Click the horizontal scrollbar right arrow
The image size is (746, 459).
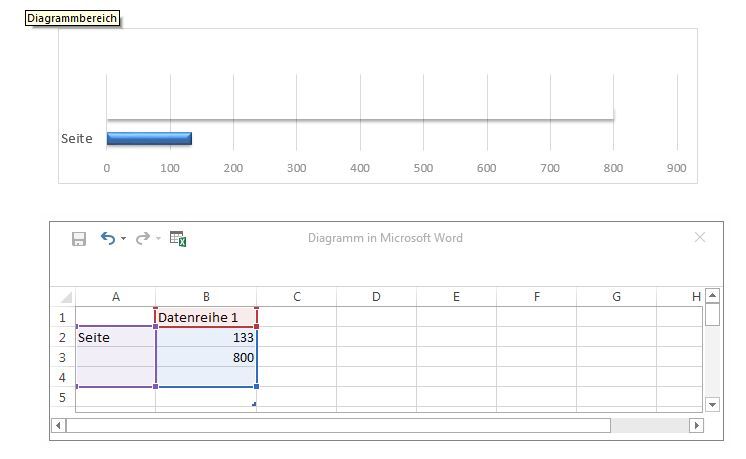click(x=697, y=425)
